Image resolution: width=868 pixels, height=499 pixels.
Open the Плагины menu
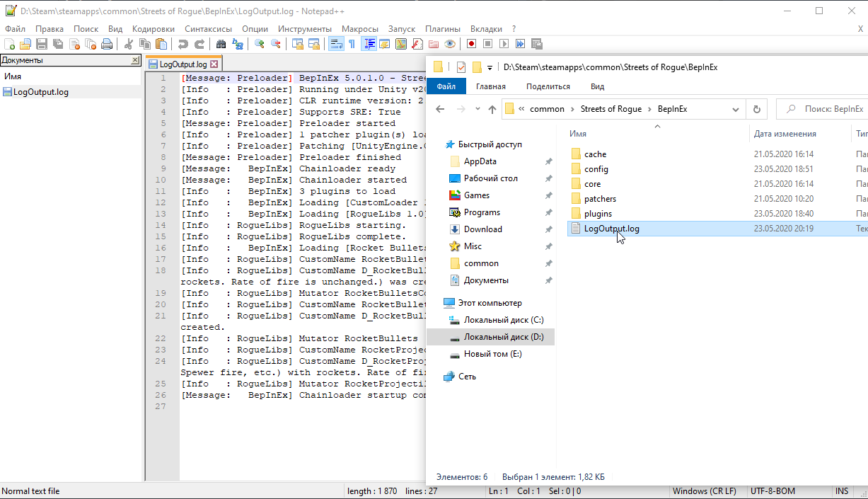tap(443, 29)
